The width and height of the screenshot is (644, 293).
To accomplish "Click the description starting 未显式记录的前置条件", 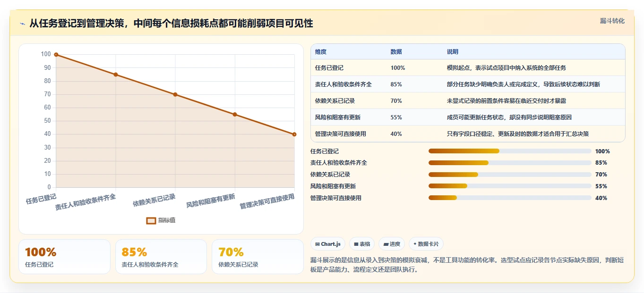I will coord(507,101).
